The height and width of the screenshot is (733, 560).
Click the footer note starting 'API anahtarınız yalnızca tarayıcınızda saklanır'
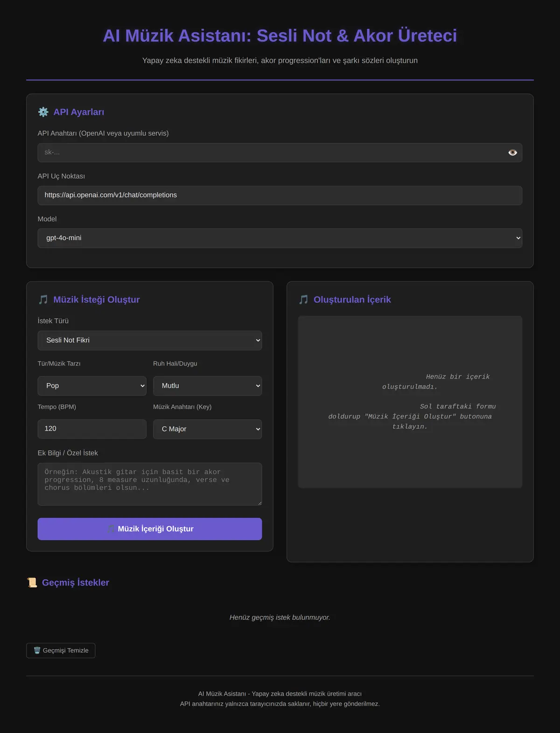280,704
